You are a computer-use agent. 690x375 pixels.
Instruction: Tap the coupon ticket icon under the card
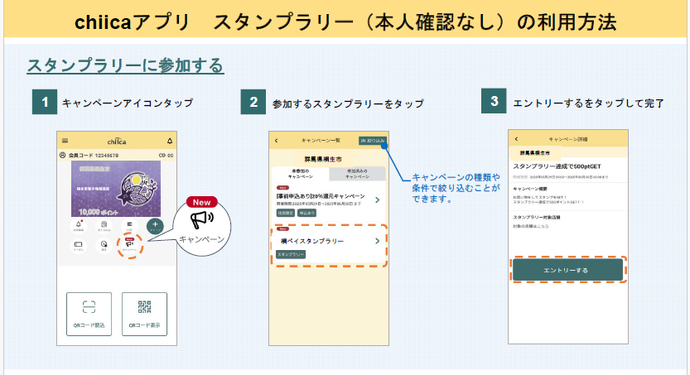tap(78, 245)
